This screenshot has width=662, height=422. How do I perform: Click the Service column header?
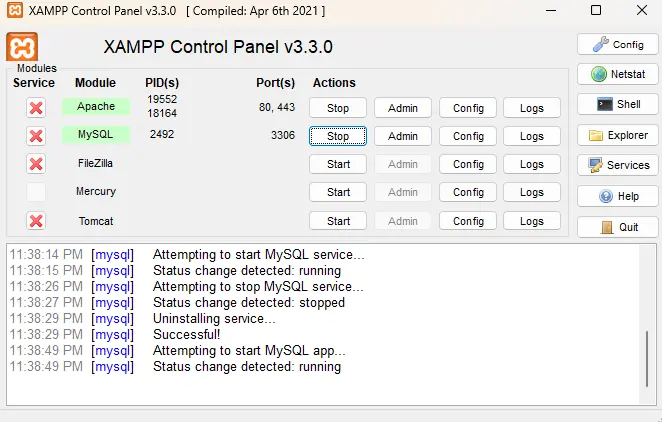tap(34, 83)
